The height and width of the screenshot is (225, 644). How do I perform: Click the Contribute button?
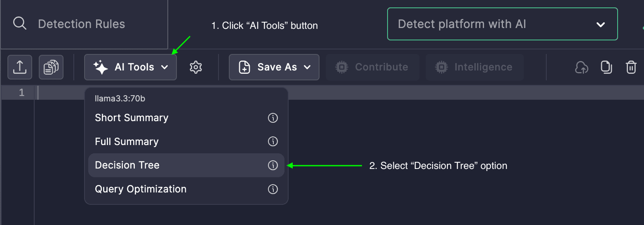[372, 67]
